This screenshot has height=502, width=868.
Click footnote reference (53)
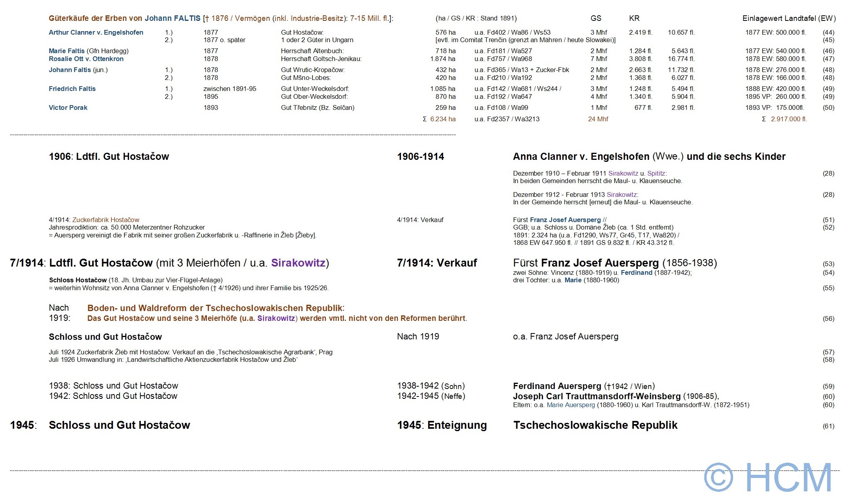[828, 264]
